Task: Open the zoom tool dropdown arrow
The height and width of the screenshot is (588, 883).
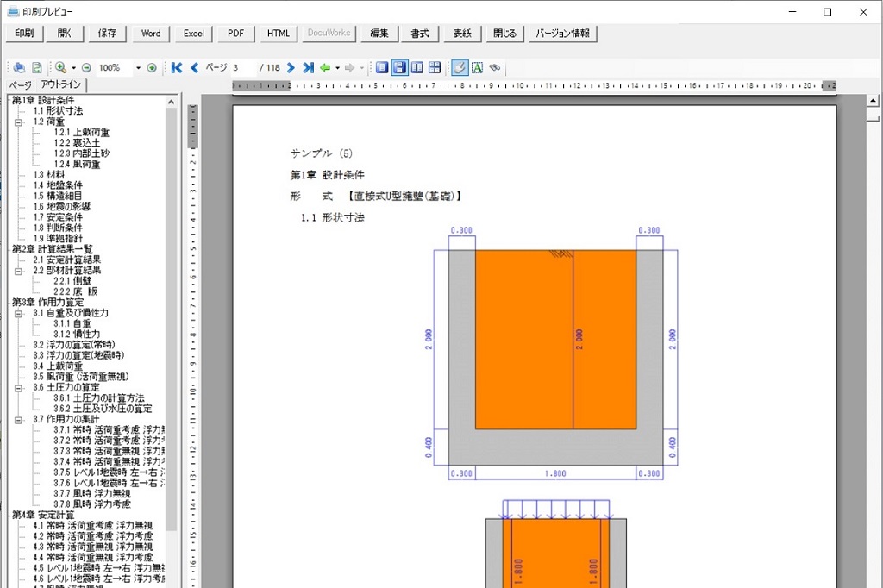Action: [74, 68]
